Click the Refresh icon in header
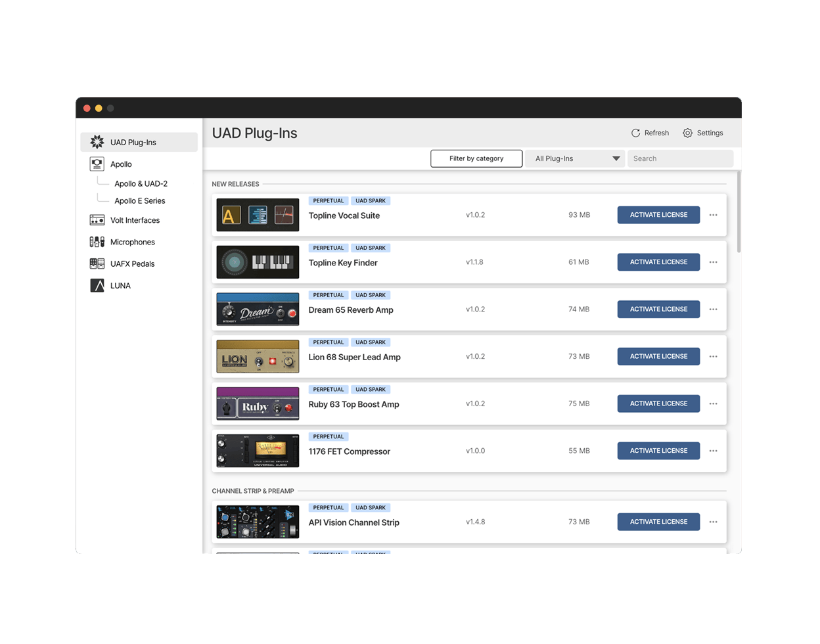This screenshot has height=644, width=820. pos(635,133)
